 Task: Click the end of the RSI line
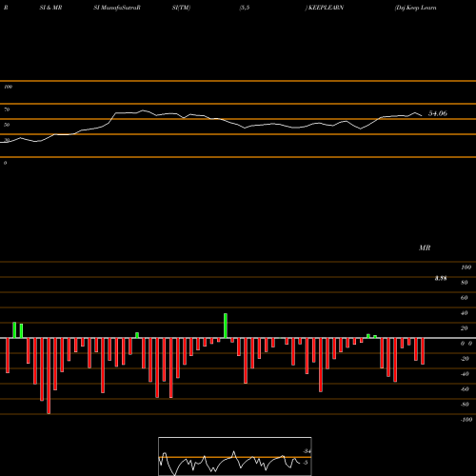pyautogui.click(x=422, y=115)
